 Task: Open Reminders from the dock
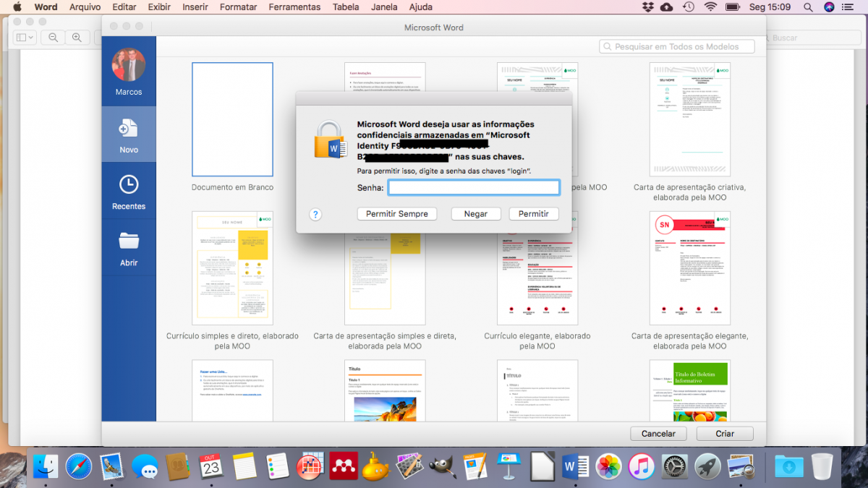278,466
